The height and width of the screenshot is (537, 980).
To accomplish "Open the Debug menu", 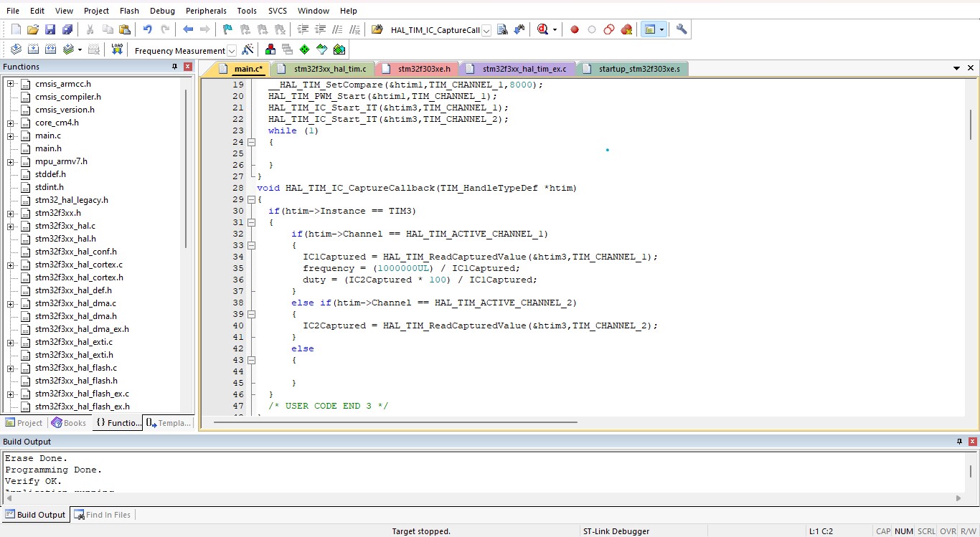I will click(162, 11).
